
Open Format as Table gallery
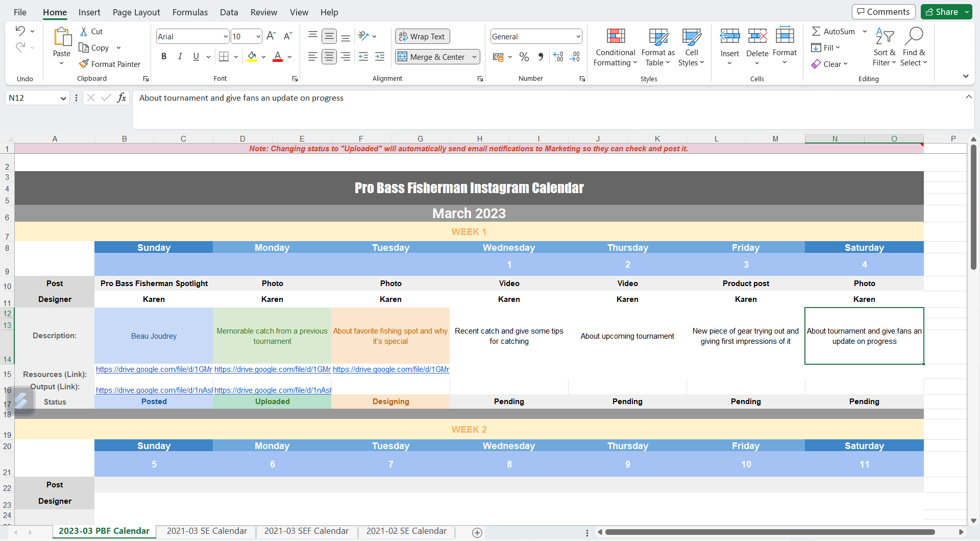click(x=658, y=47)
